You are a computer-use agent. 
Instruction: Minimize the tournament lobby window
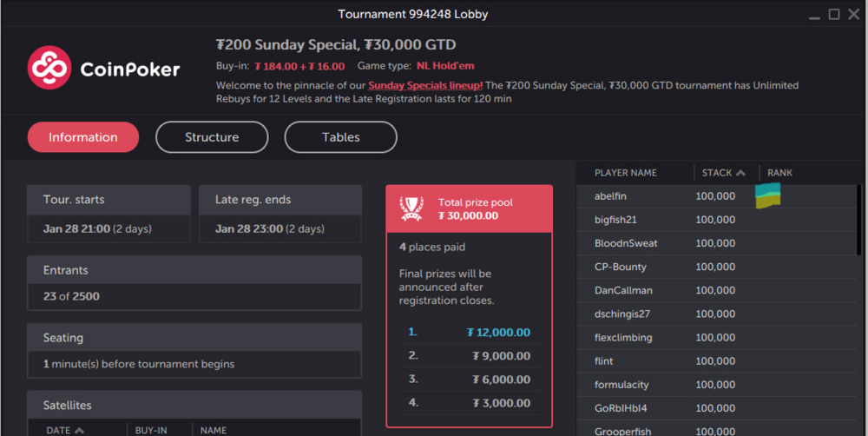coord(814,16)
